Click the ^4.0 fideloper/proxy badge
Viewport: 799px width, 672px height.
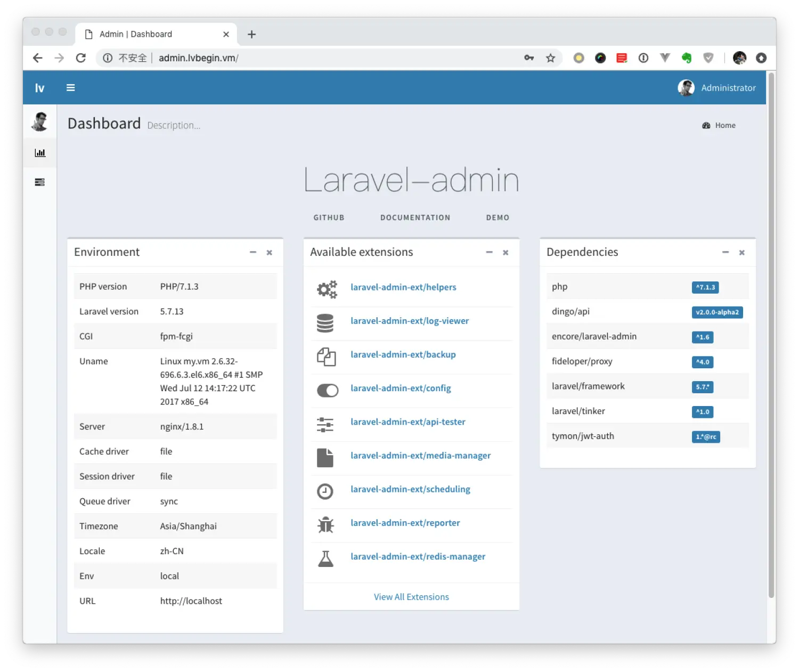[703, 362]
